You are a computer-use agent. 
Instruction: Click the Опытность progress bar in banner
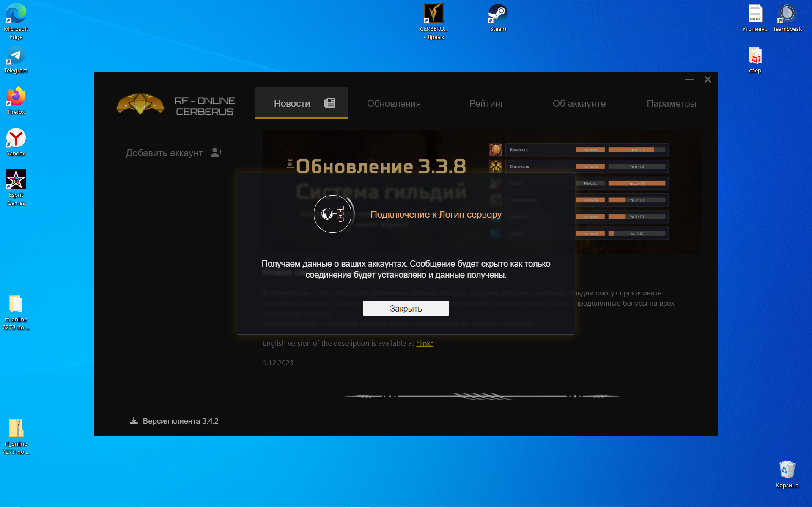coord(637,166)
